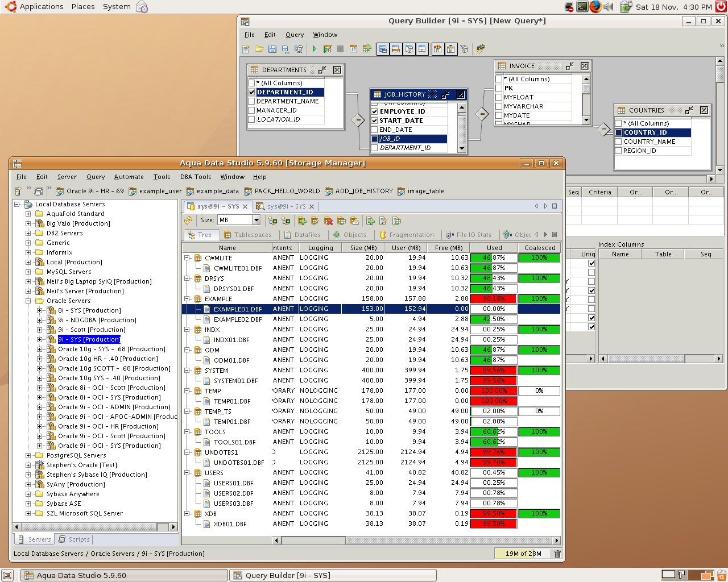The image size is (728, 582).
Task: Open the Size unit dropdown
Action: coord(257,220)
